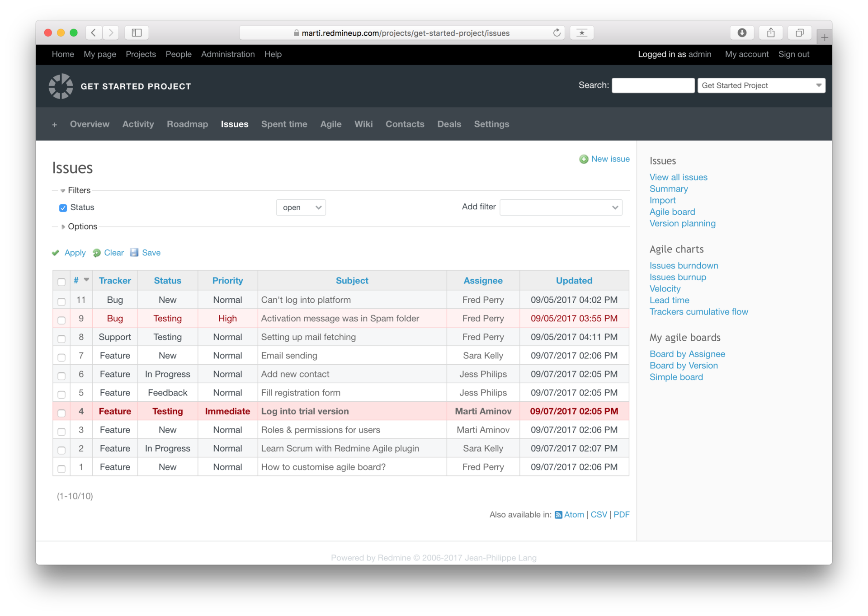Click the Clear filters refresh icon
This screenshot has width=868, height=616.
(x=97, y=253)
